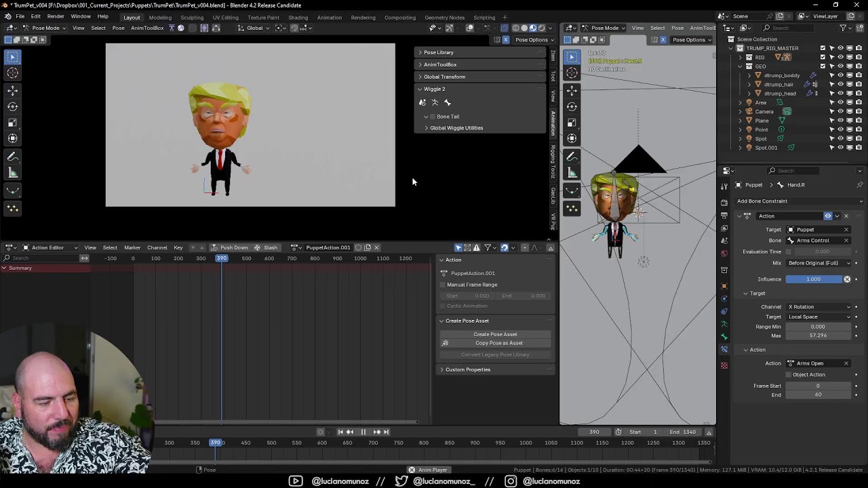
Task: Enable the Object Action checkbox
Action: (x=788, y=375)
